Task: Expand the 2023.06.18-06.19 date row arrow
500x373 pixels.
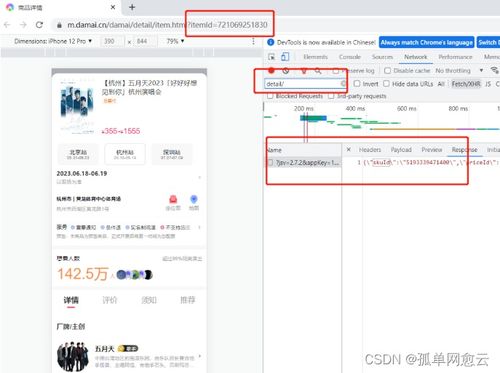Action: [200, 177]
